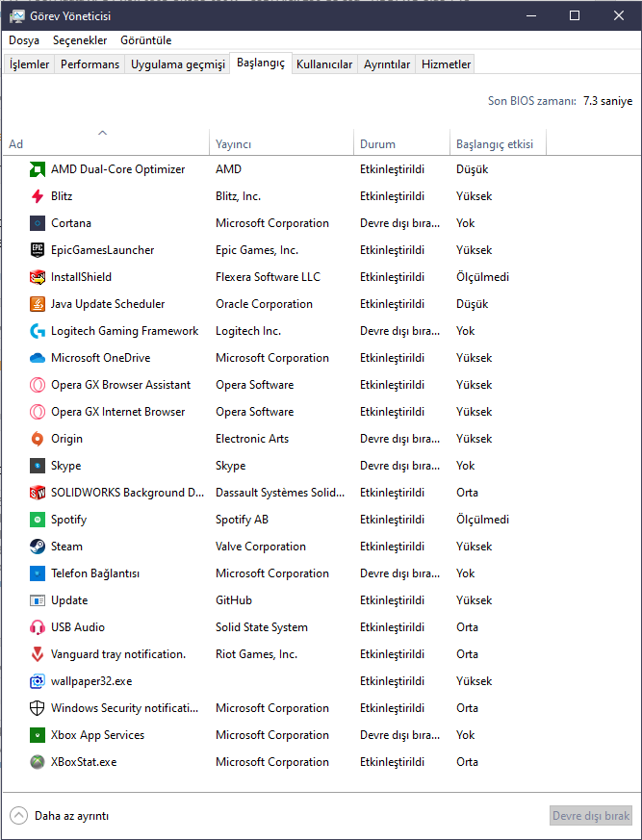
Task: Collapse with the Daha az ayrıntı chevron
Action: click(18, 816)
